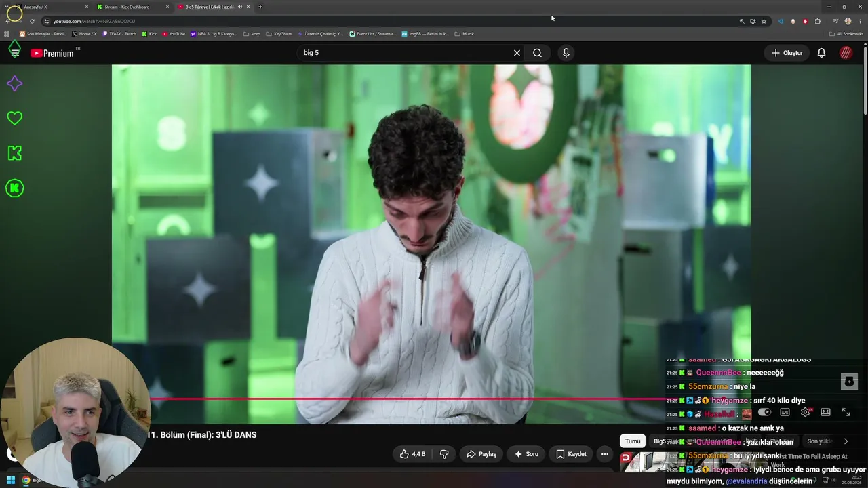Open the 'TEASY - Twitch' bookmark
The height and width of the screenshot is (488, 868).
(x=120, y=34)
